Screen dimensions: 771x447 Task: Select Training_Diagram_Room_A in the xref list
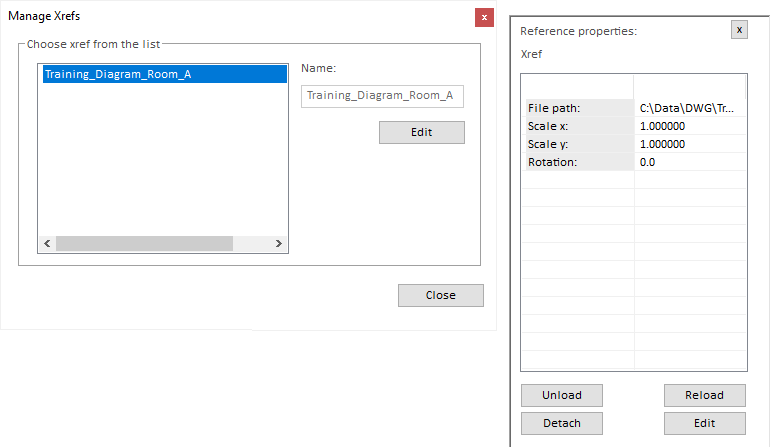pos(118,74)
